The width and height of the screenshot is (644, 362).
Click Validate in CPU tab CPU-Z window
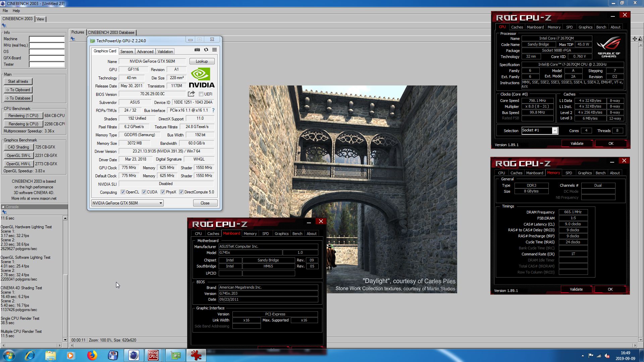click(x=577, y=143)
